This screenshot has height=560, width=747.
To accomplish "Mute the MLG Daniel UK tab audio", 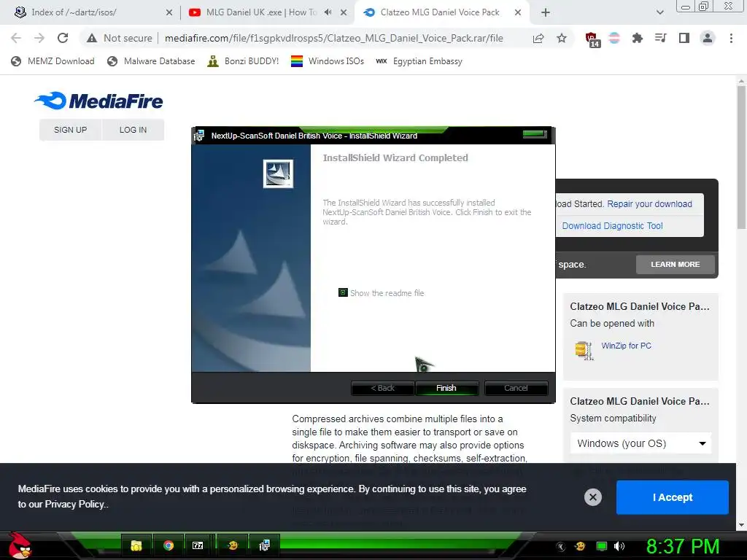I will point(328,12).
